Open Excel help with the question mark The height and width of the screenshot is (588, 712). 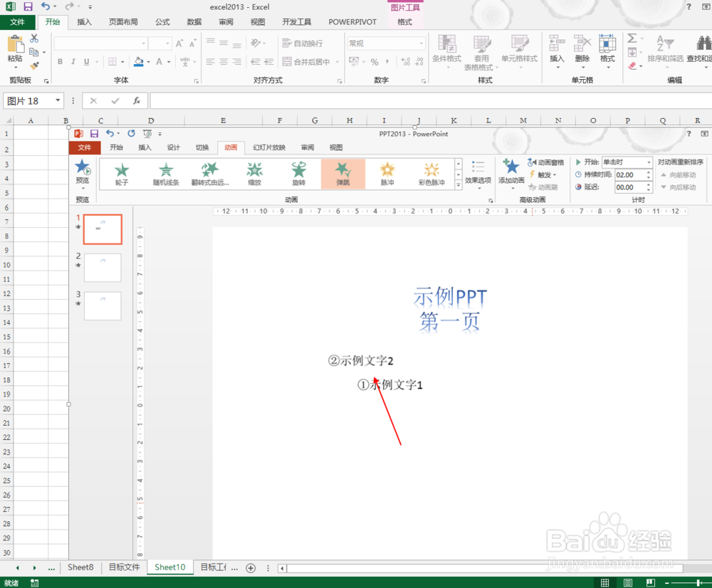689,6
